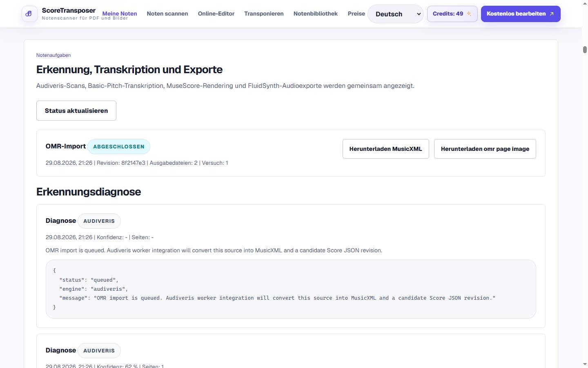Click the sparkle icon beside Credits: 49
The height and width of the screenshot is (368, 588).
click(x=469, y=14)
